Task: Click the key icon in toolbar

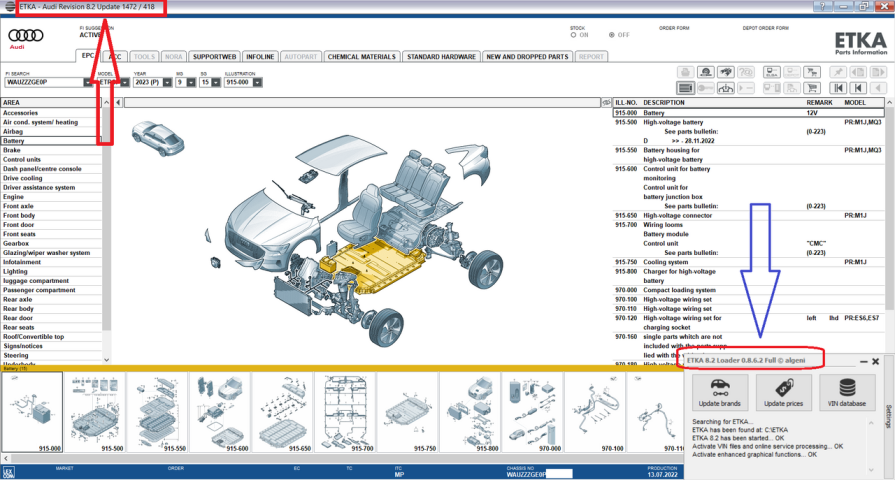Action: pyautogui.click(x=705, y=88)
